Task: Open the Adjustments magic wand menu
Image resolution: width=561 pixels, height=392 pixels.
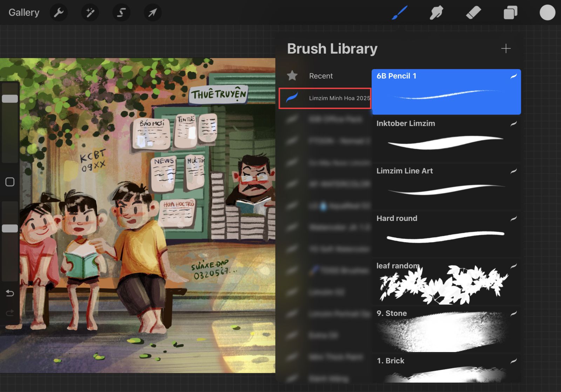Action: click(90, 13)
